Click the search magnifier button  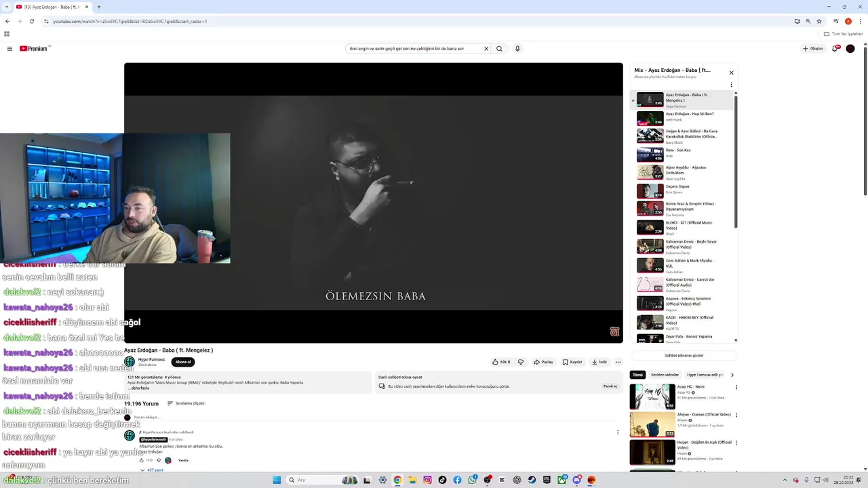(x=499, y=49)
